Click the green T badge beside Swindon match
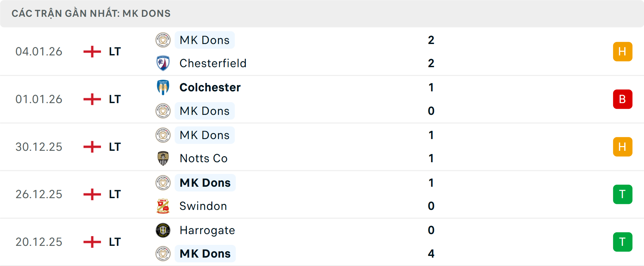The width and height of the screenshot is (644, 266). [623, 194]
